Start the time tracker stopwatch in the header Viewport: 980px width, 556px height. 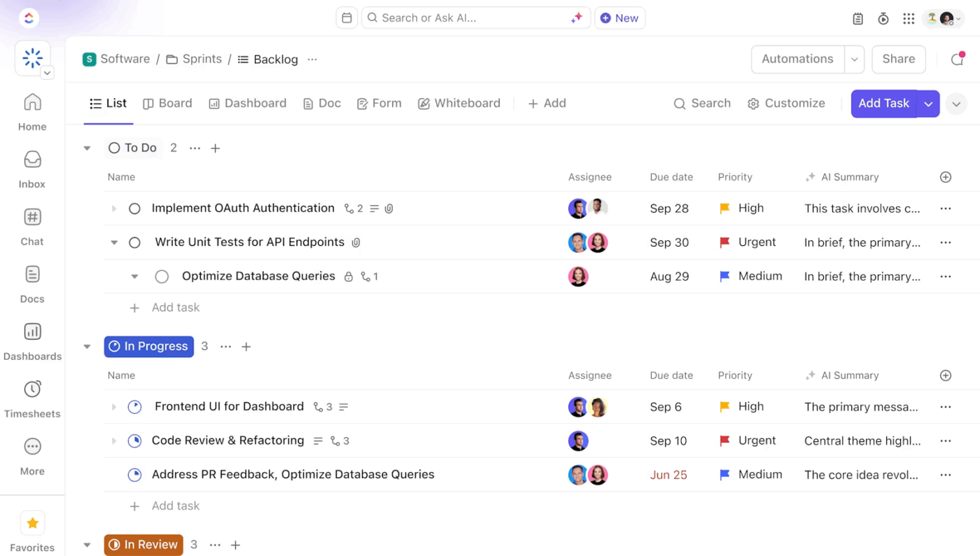tap(883, 18)
